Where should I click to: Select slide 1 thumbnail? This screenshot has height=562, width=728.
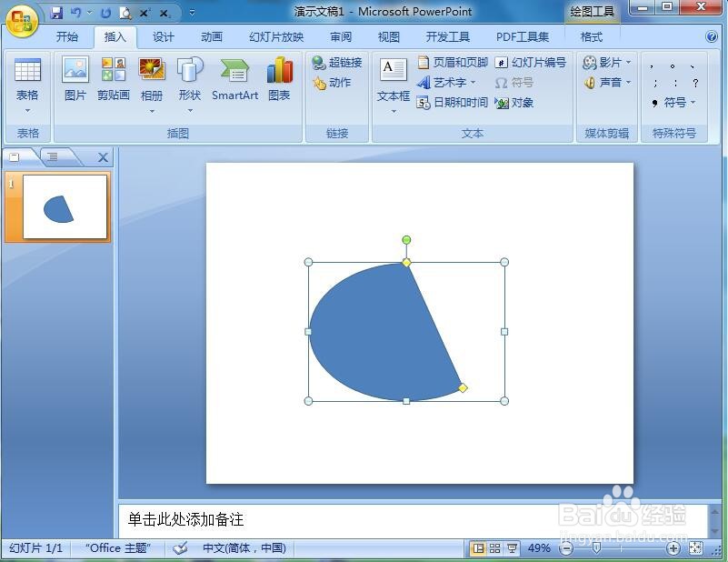point(65,206)
